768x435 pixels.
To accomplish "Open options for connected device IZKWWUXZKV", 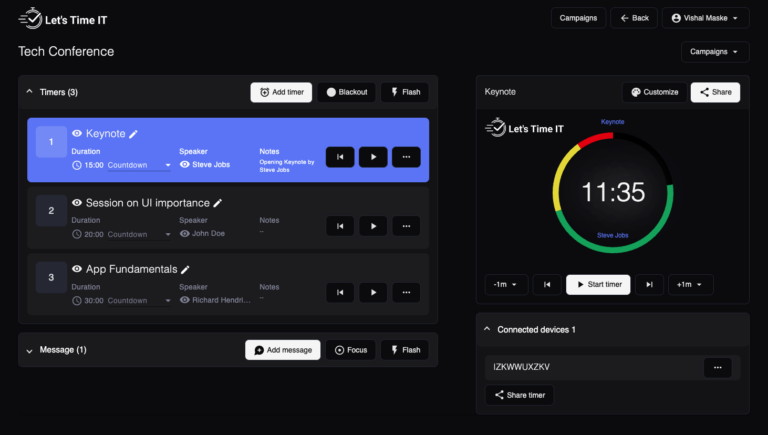I will [x=717, y=368].
